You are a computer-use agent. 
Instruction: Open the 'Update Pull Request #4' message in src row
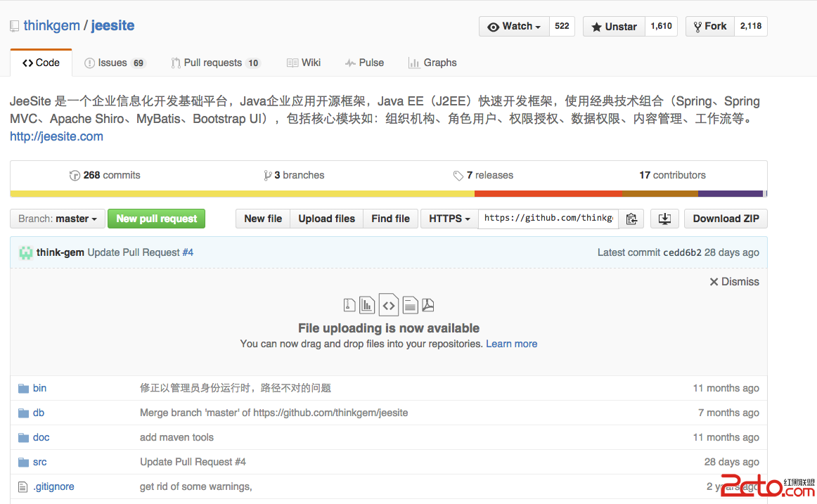tap(193, 462)
